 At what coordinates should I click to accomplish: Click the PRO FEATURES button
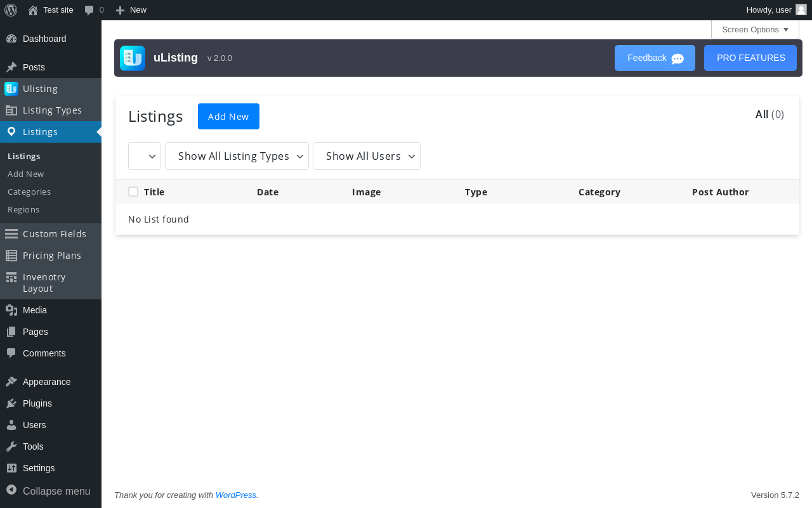coord(750,58)
